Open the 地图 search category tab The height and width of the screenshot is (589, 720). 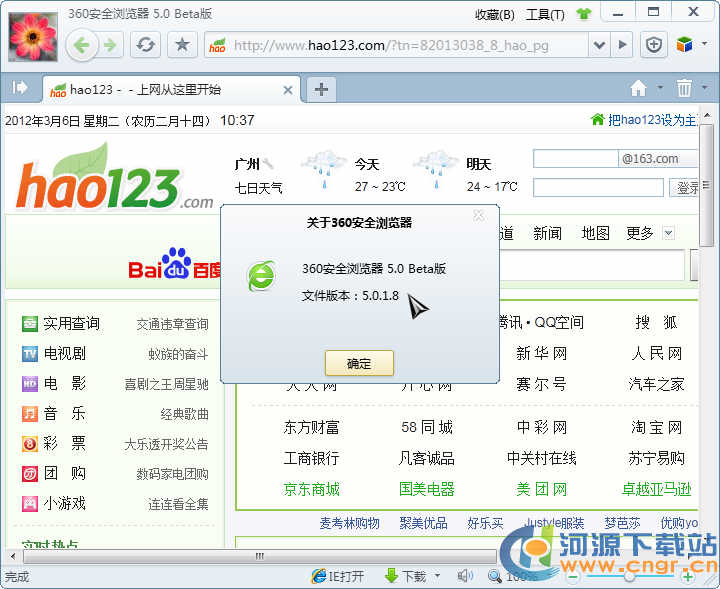pyautogui.click(x=595, y=233)
